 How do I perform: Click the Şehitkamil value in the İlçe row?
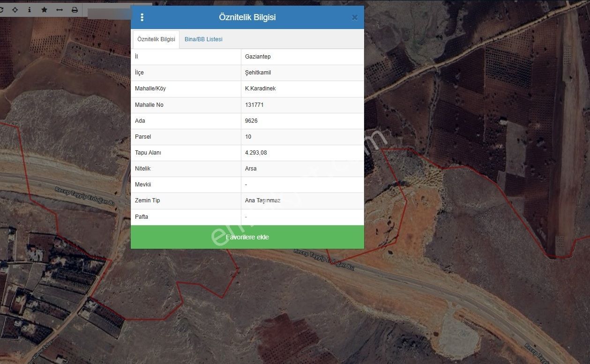pos(258,73)
